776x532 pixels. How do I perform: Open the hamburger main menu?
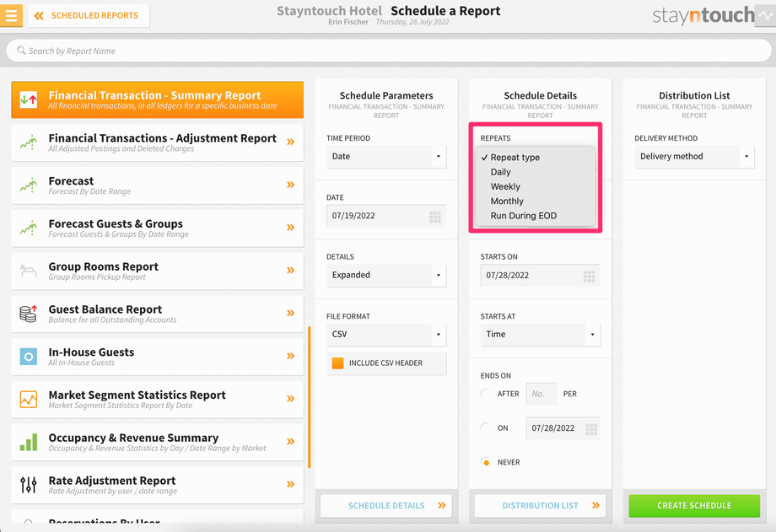click(11, 15)
